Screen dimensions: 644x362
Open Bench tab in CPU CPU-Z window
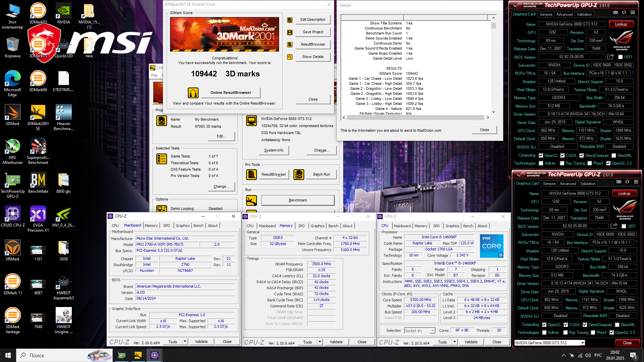coord(468,226)
